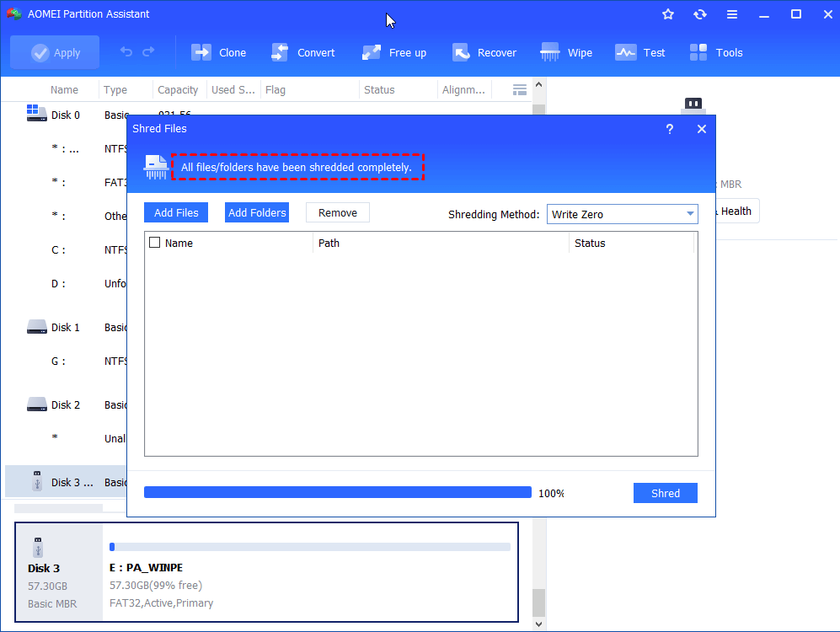The height and width of the screenshot is (632, 840).
Task: Click the Remove button
Action: pos(338,212)
